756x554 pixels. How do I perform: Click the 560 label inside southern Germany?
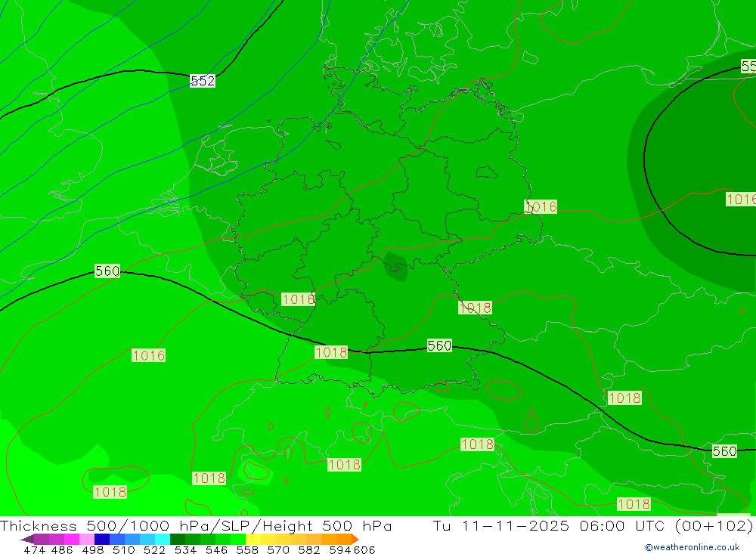(x=439, y=345)
